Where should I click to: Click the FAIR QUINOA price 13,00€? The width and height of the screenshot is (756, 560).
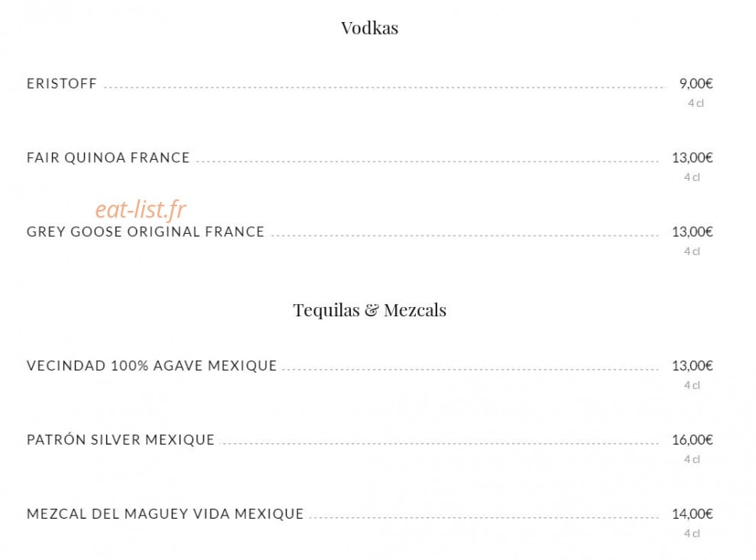pyautogui.click(x=693, y=157)
